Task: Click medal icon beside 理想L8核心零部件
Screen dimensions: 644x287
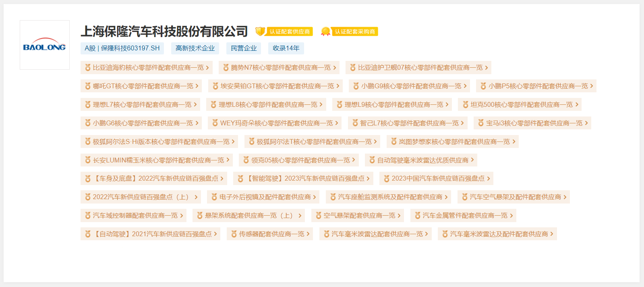Action: point(213,104)
